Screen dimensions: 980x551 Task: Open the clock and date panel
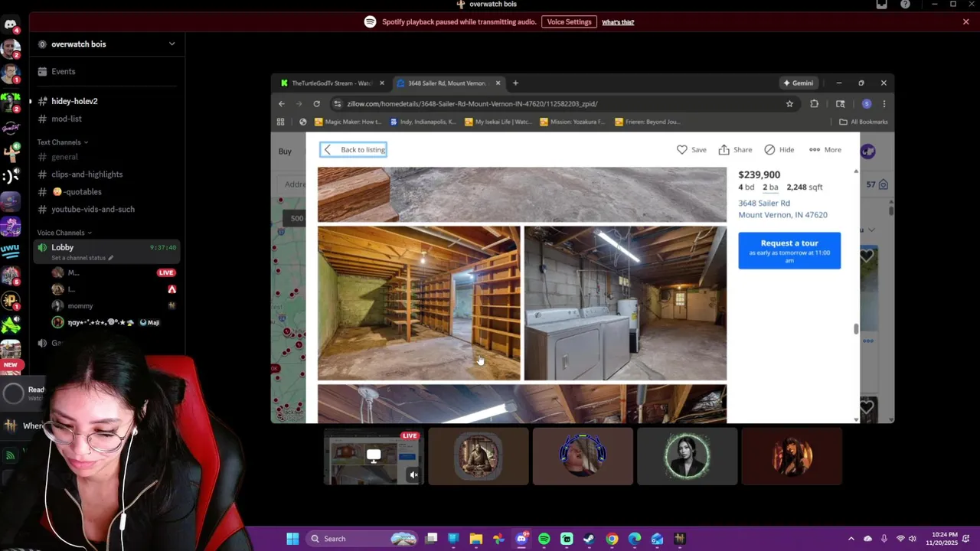[x=942, y=539]
